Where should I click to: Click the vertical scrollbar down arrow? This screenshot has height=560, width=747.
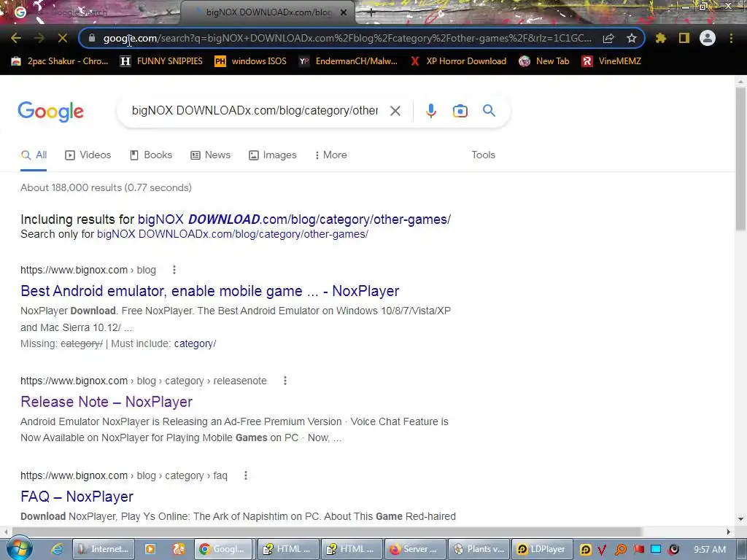point(741,519)
